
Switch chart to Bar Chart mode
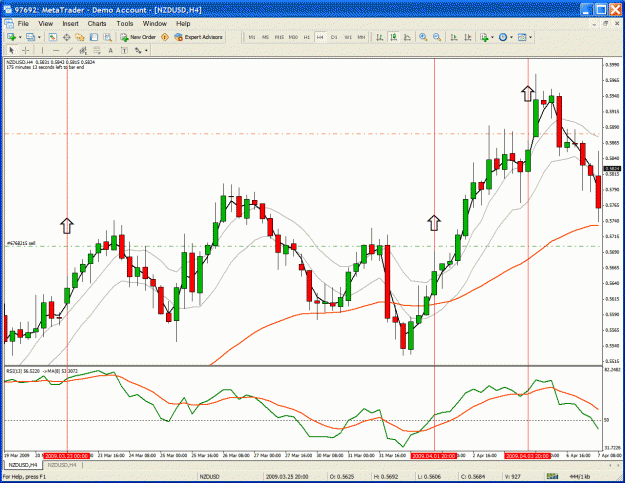coord(379,37)
